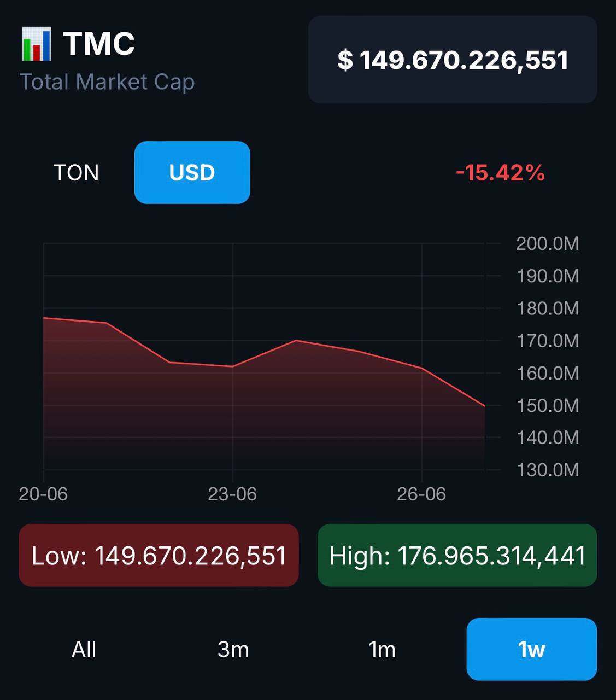Click the chart line at 26-06

click(422, 368)
